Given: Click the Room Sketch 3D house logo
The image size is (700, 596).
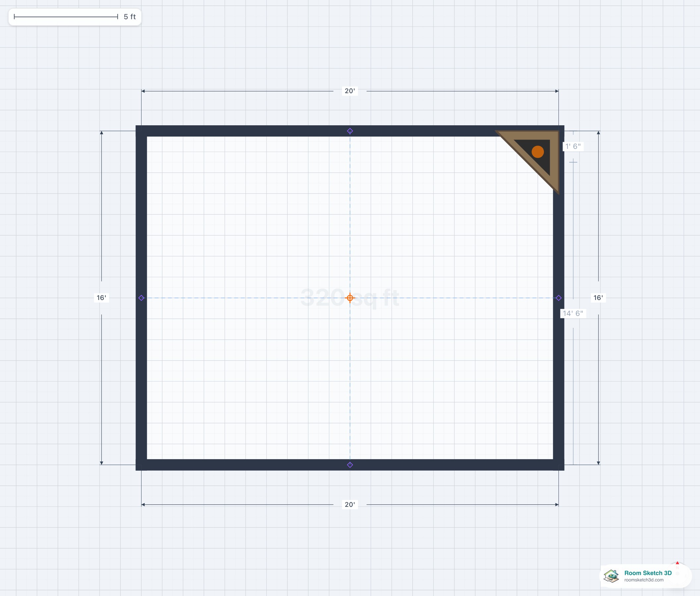Looking at the screenshot, I should coord(611,576).
